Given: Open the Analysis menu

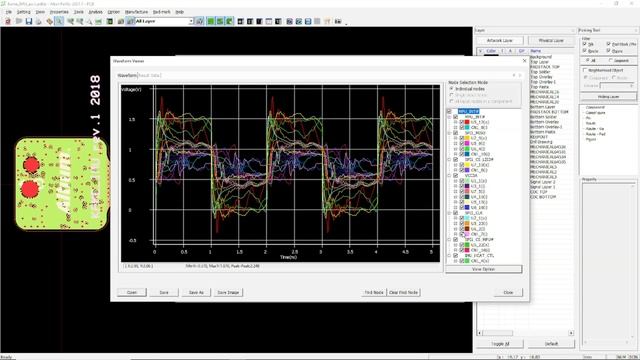Looking at the screenshot, I should click(x=96, y=12).
